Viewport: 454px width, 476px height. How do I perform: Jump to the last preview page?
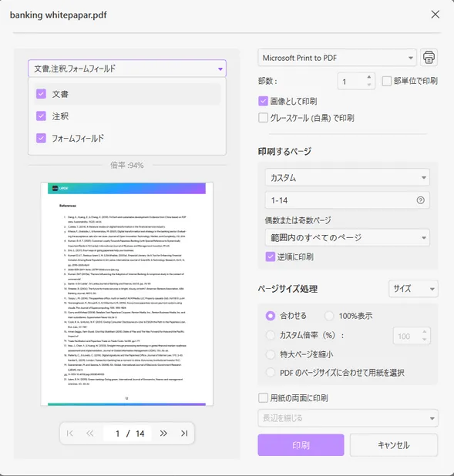pos(184,433)
